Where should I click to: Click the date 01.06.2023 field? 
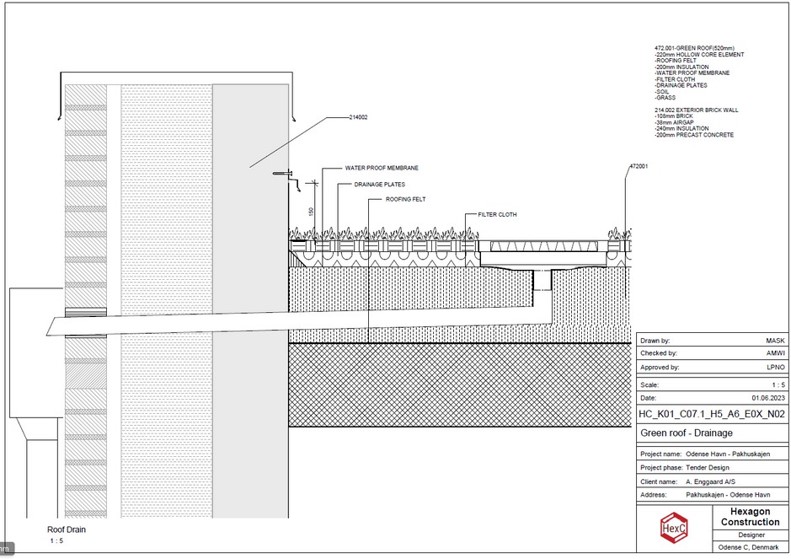pyautogui.click(x=763, y=398)
